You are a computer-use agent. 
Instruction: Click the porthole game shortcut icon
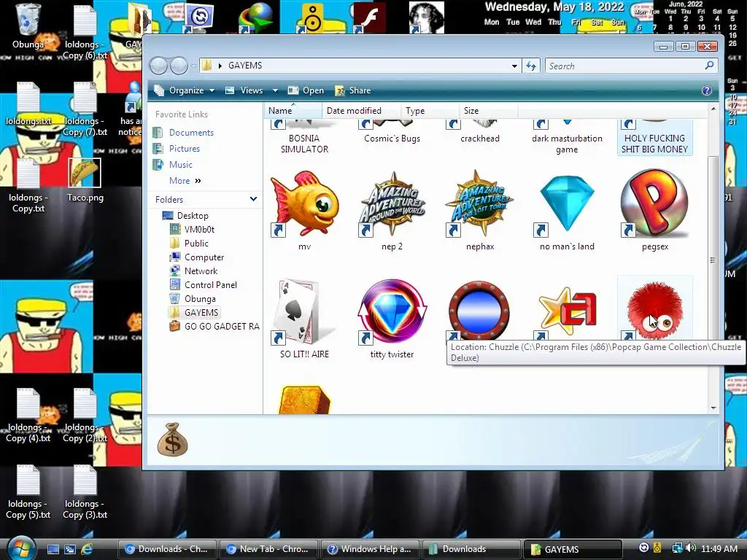(480, 309)
